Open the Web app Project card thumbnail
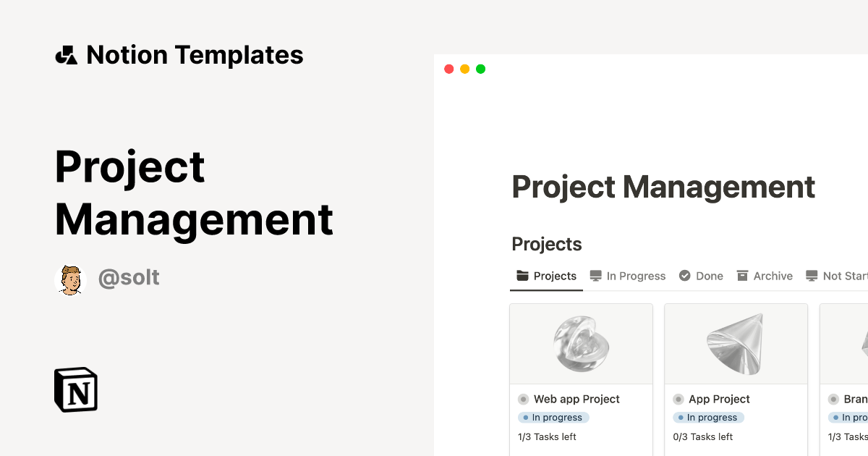The height and width of the screenshot is (456, 868). click(x=582, y=343)
